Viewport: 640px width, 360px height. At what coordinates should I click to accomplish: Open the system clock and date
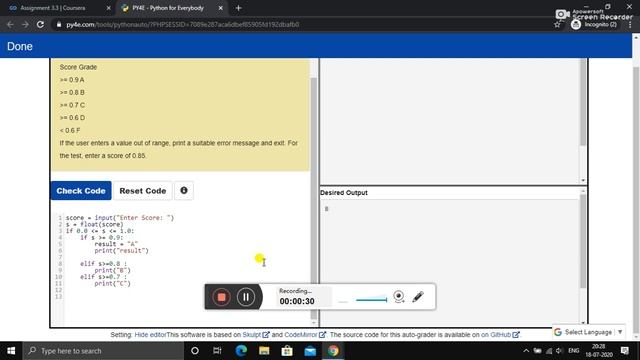click(599, 351)
